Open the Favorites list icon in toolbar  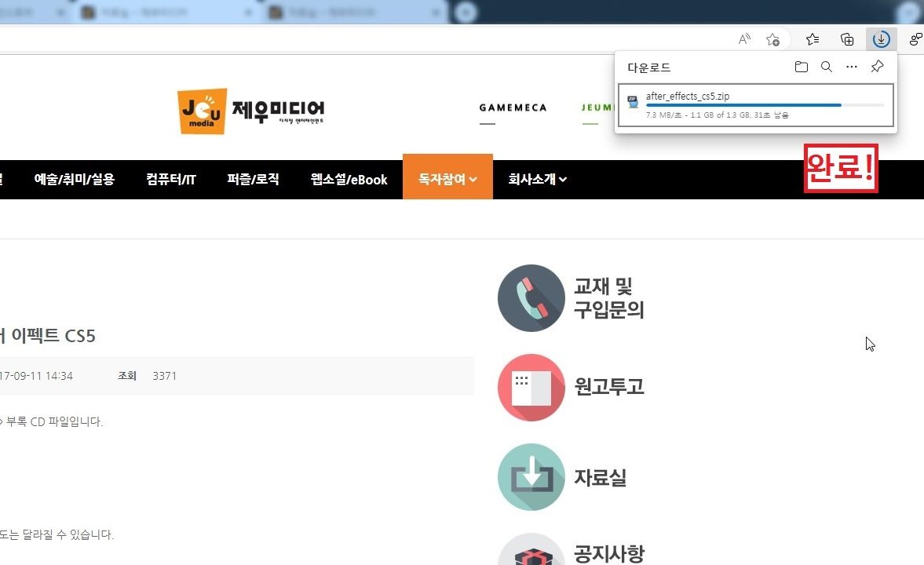pos(813,39)
